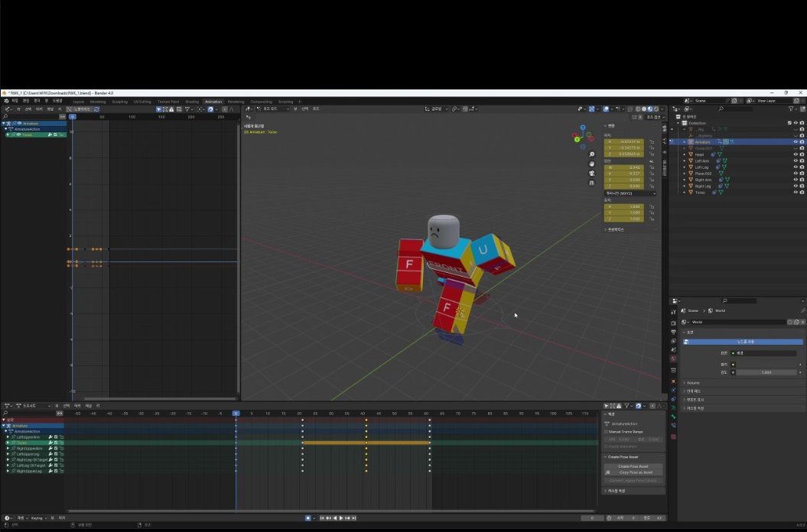Viewport: 807px width, 532px height.
Task: Expand LeftUpperArm channel in dope sheet
Action: coord(8,436)
